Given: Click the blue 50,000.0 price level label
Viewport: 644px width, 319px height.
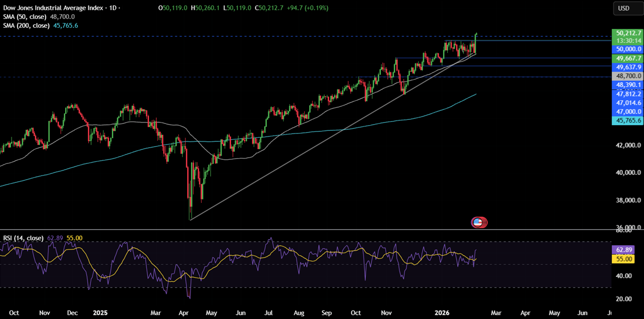Looking at the screenshot, I should pos(628,49).
